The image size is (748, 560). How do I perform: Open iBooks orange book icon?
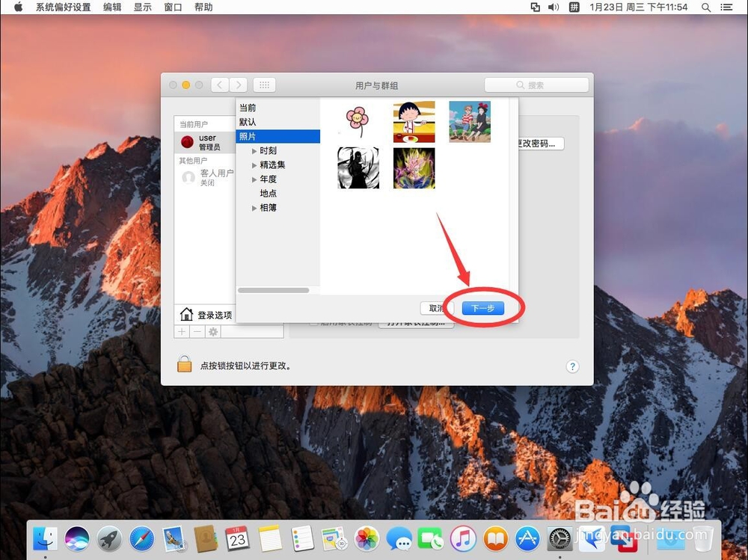pos(496,539)
